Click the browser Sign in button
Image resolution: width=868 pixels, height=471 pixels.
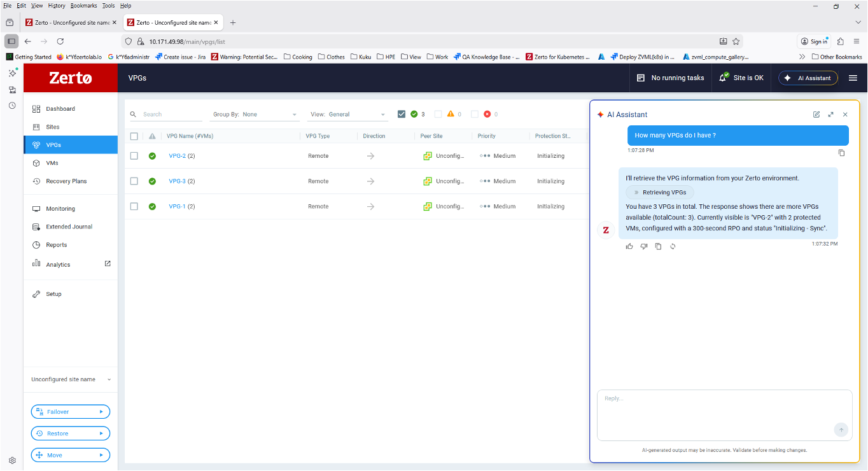[x=815, y=41]
